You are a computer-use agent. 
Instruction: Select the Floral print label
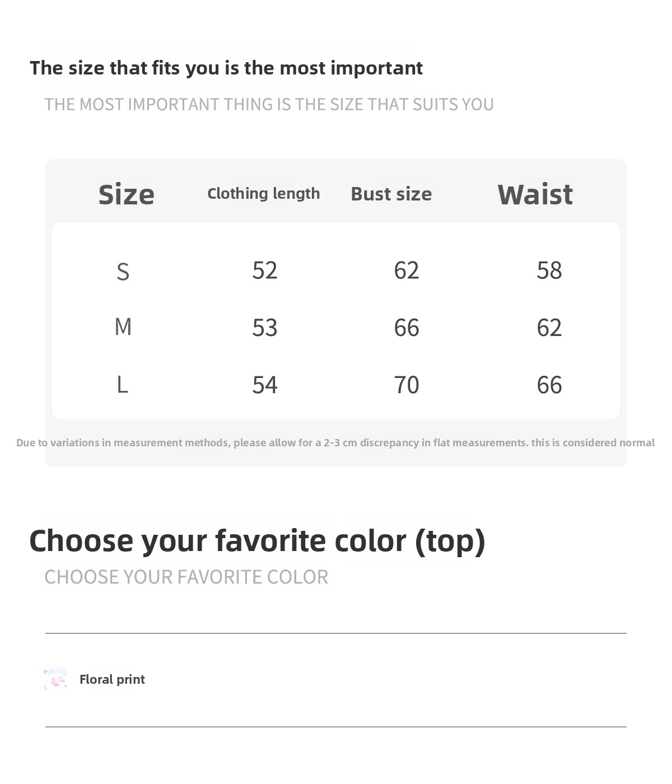point(112,679)
